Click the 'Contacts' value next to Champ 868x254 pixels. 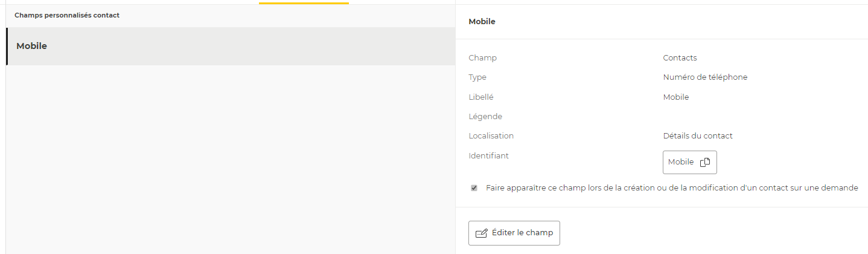(x=680, y=58)
